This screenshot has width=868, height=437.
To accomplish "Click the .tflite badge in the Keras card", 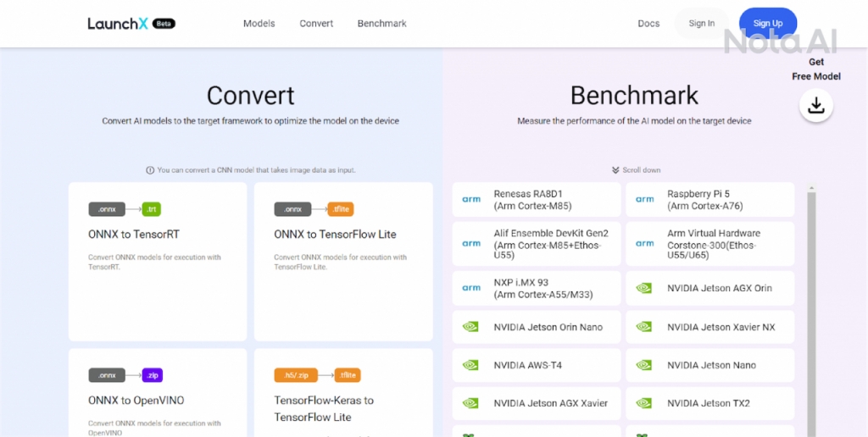I will [x=348, y=375].
